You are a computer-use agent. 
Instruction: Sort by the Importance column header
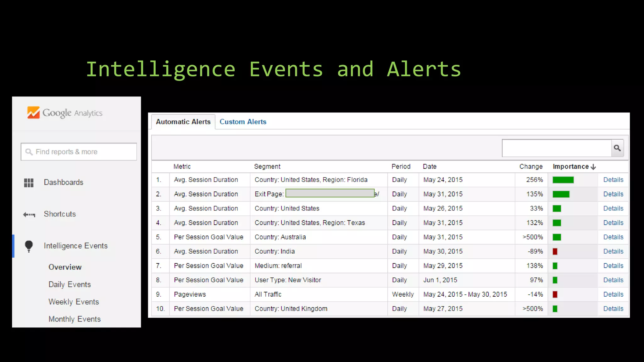pyautogui.click(x=571, y=167)
